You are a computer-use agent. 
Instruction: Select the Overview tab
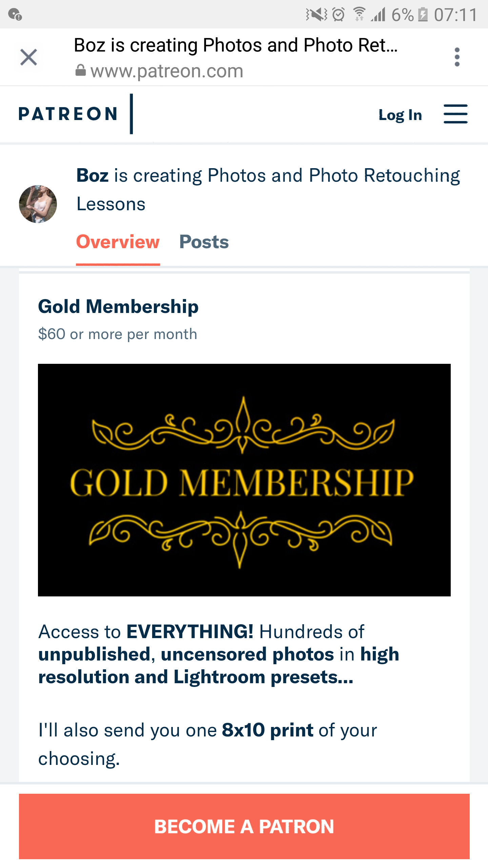point(118,242)
